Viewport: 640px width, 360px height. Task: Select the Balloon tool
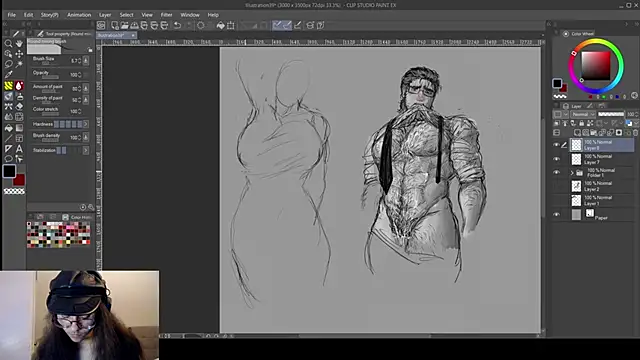point(8,159)
